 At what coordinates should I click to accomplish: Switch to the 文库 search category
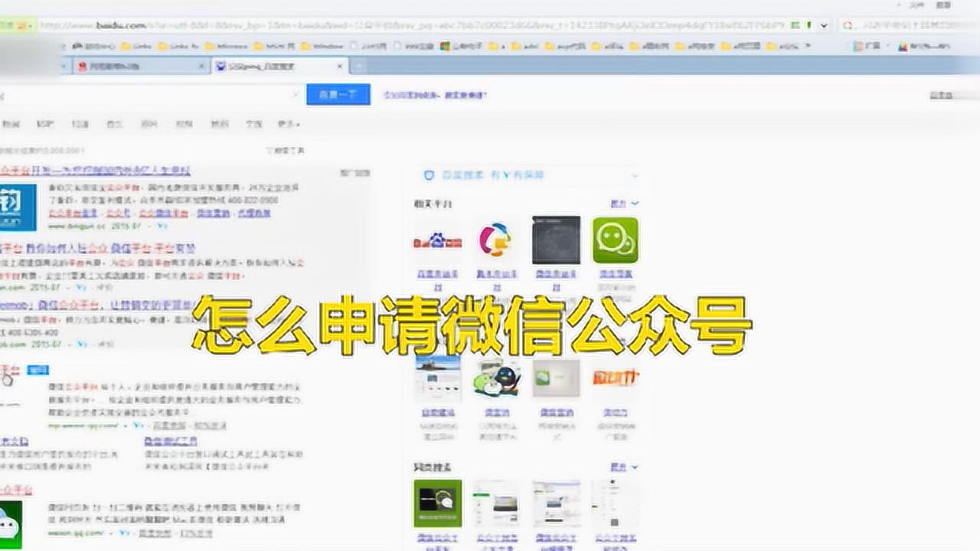254,124
